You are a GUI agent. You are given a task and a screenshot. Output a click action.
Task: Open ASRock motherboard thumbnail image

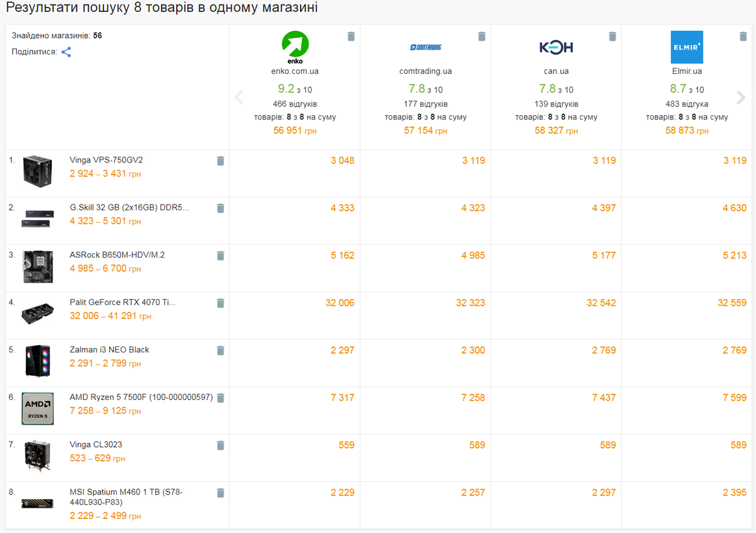(37, 266)
